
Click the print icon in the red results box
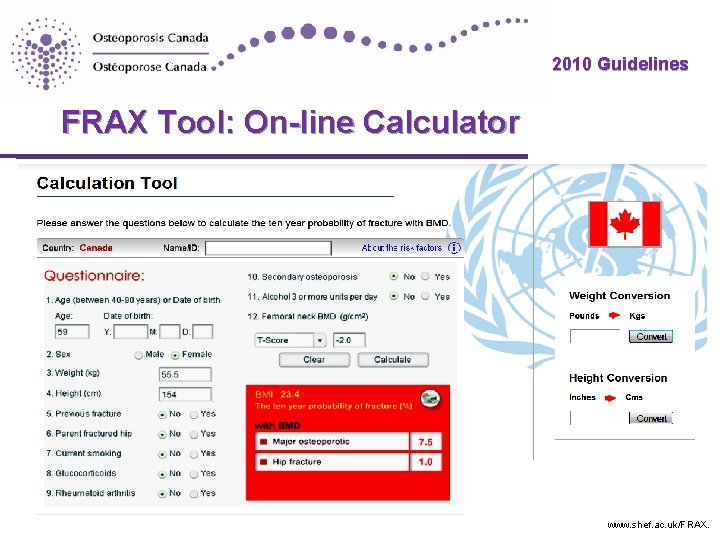click(430, 399)
